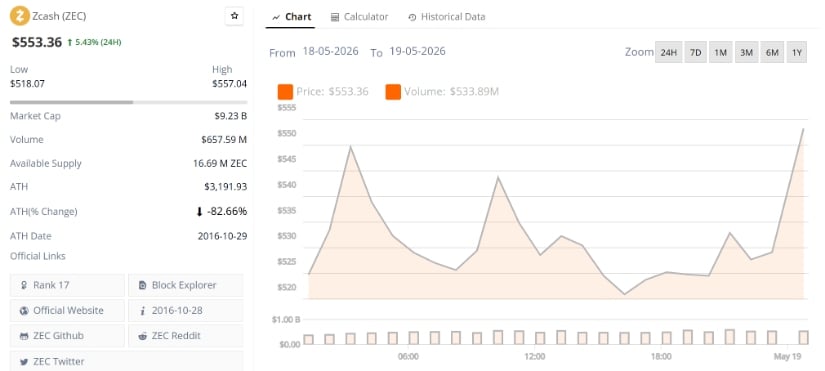The height and width of the screenshot is (371, 825).
Task: Click the Block Explorer document icon
Action: [142, 285]
